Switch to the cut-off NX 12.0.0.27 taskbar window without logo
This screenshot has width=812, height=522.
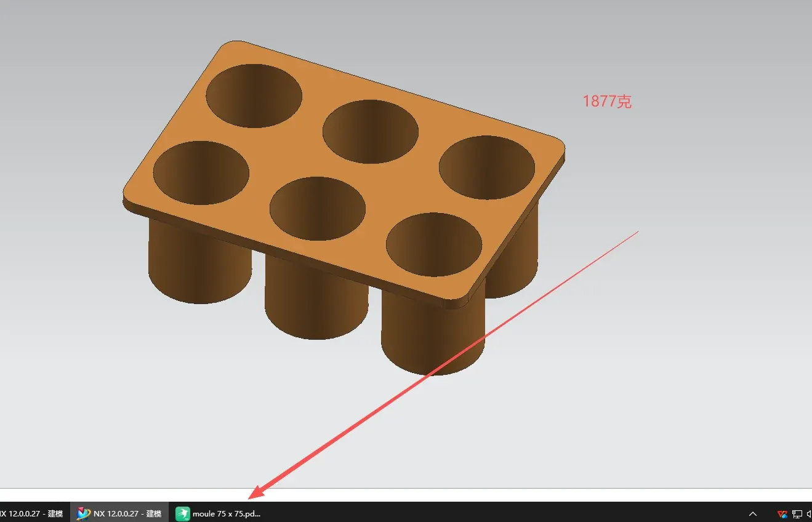34,513
